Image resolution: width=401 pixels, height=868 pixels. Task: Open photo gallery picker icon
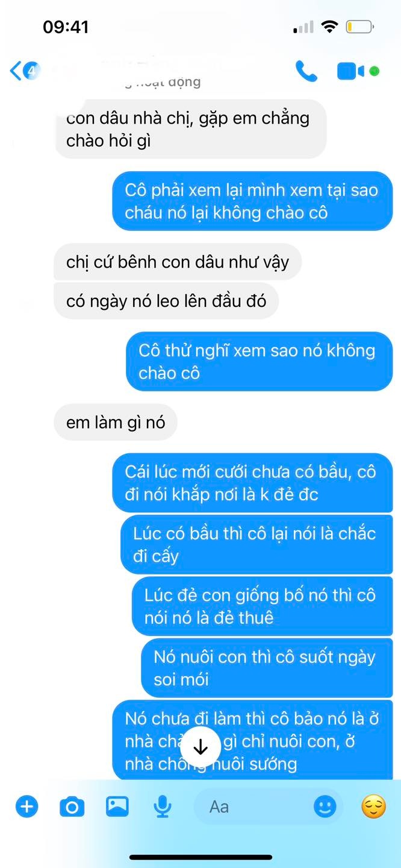[x=117, y=806]
